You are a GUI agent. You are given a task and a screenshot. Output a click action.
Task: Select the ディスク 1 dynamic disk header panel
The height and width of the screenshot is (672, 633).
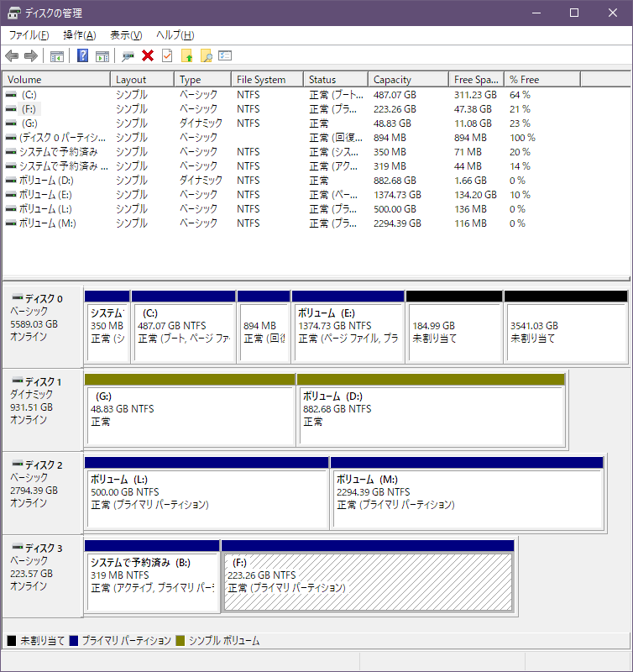coord(43,410)
